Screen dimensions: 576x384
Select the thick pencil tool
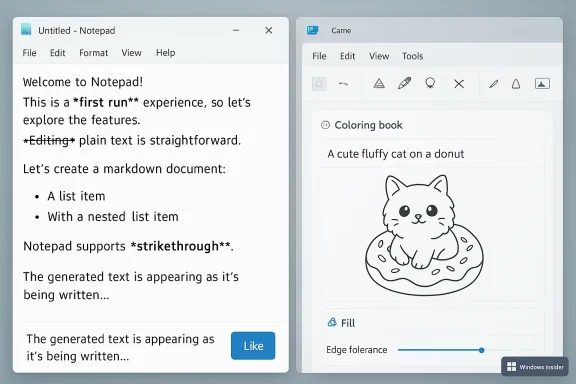tap(404, 83)
